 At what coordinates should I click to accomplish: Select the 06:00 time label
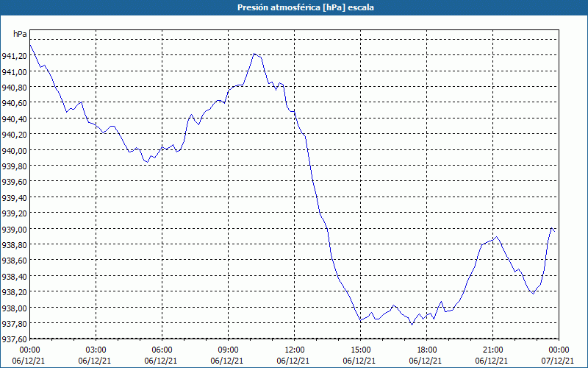click(x=162, y=350)
